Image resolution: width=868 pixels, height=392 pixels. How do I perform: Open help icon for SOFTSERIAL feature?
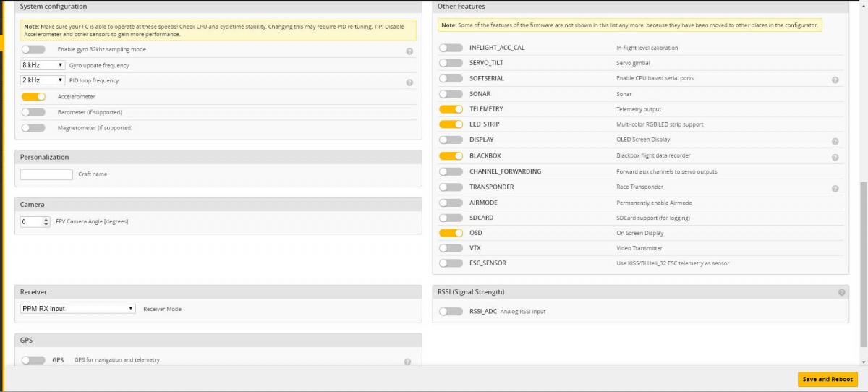(835, 80)
